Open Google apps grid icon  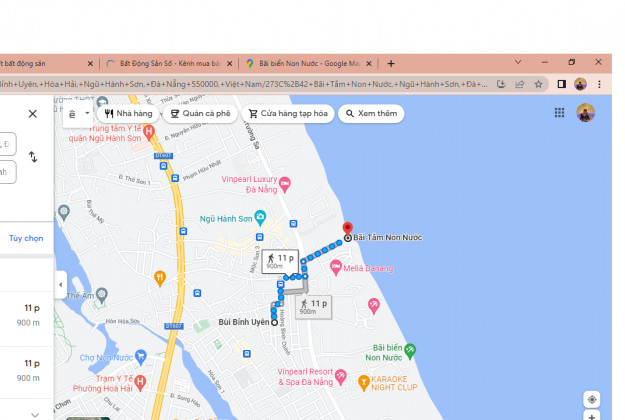[559, 113]
